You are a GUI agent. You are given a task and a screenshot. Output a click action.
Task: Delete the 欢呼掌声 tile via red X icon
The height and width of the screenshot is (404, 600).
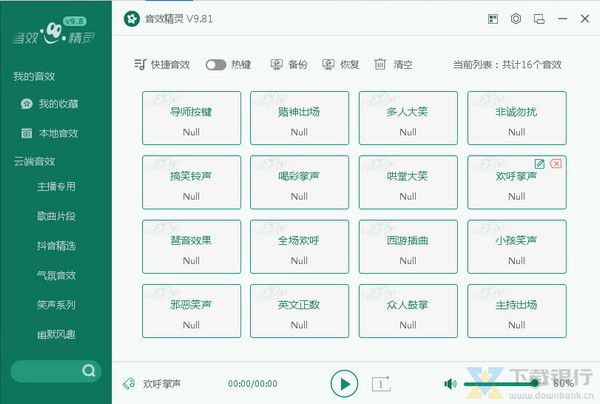(x=556, y=164)
